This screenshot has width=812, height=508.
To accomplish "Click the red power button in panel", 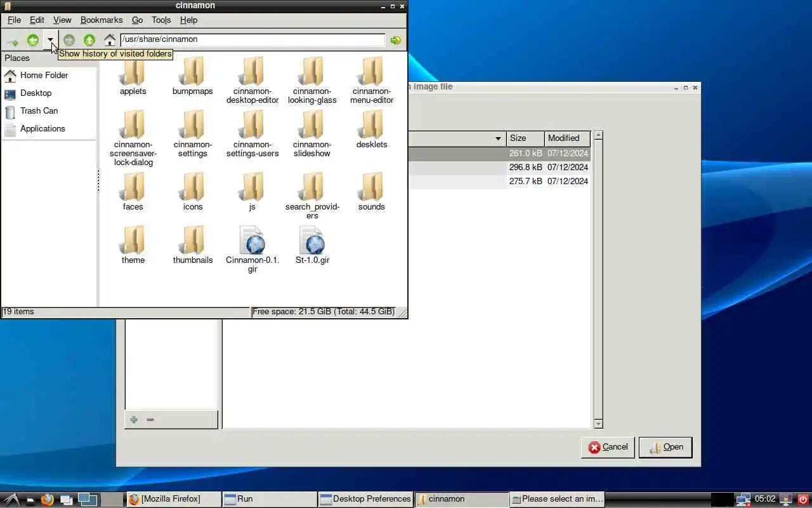I will point(804,499).
